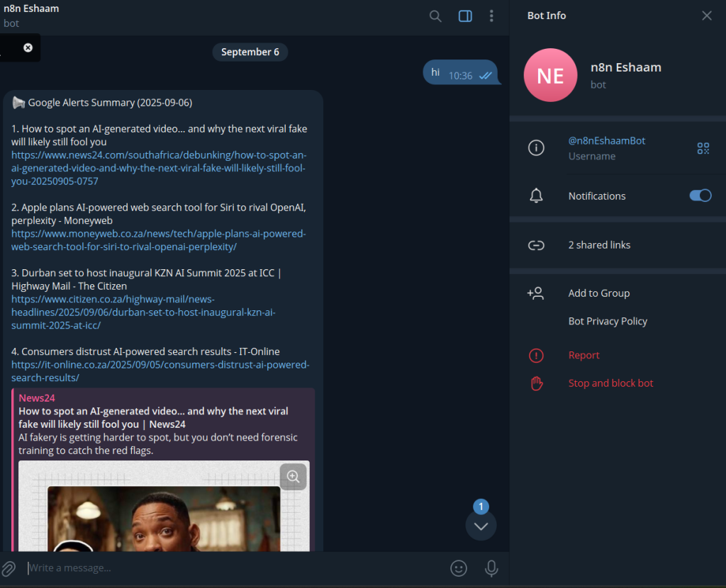726x588 pixels.
Task: Open Bot Privacy Policy
Action: 608,321
